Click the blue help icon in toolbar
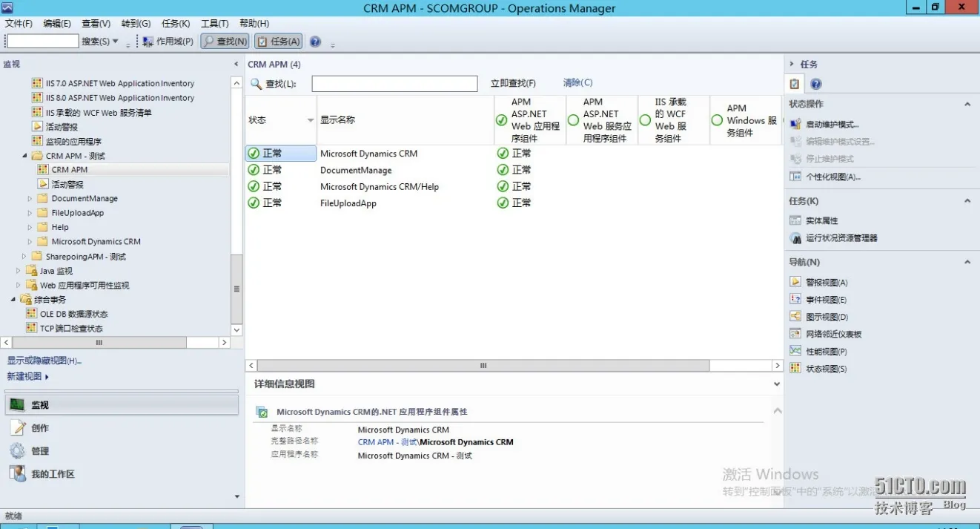Image resolution: width=980 pixels, height=529 pixels. (x=315, y=42)
